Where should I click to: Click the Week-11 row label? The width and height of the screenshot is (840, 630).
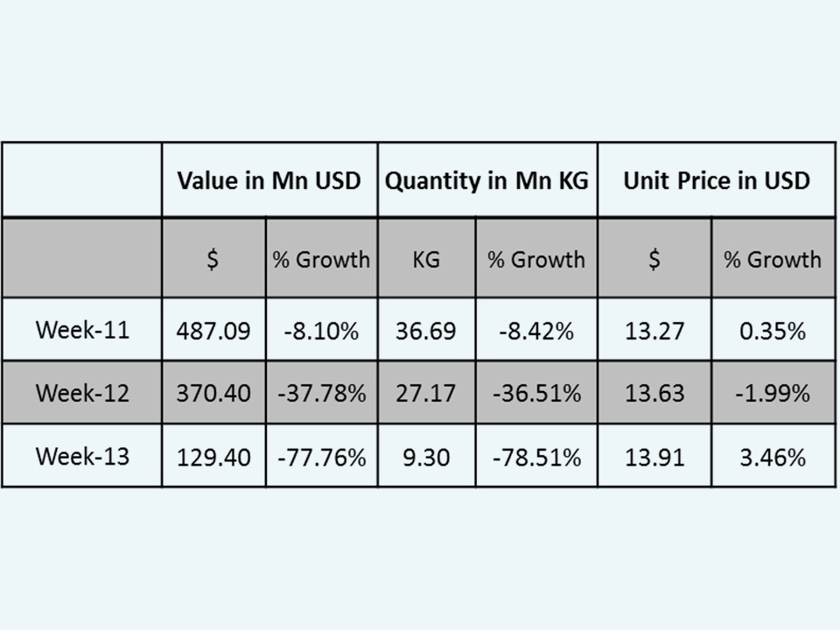coord(82,330)
